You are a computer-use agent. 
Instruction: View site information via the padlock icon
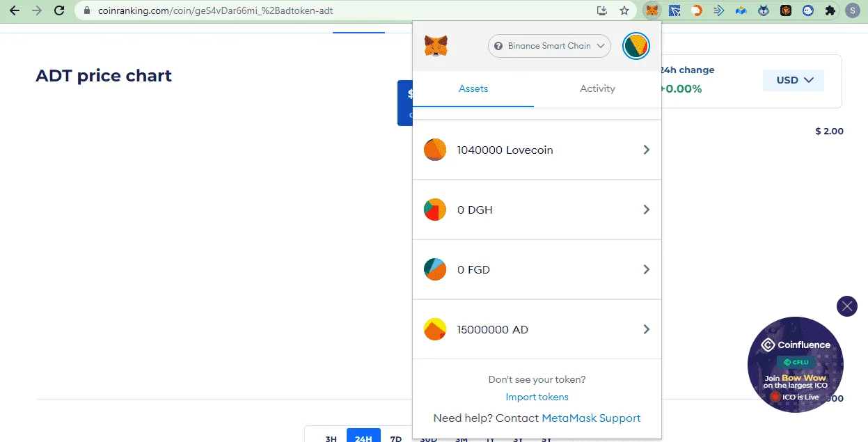(x=87, y=10)
